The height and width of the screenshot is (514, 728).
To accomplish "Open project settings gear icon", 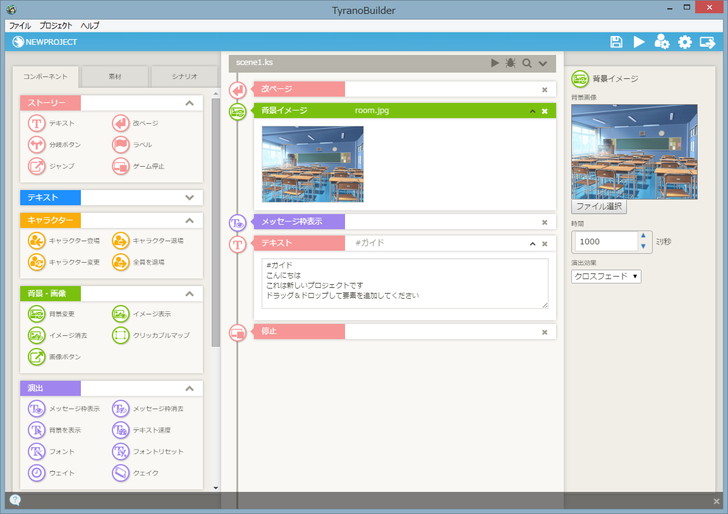I will click(685, 42).
